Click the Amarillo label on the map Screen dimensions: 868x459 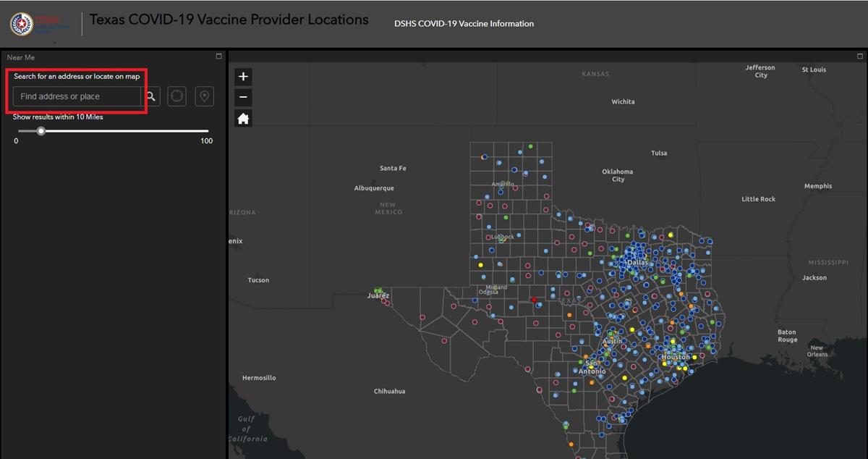pyautogui.click(x=503, y=184)
